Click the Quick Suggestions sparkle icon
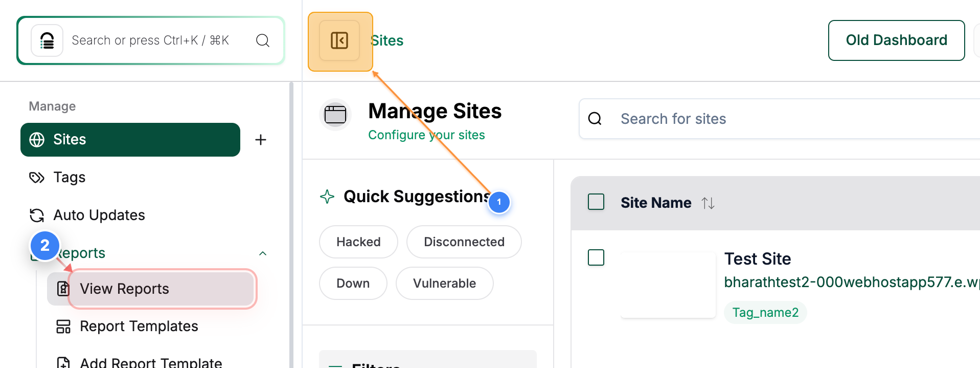980x368 pixels. pyautogui.click(x=326, y=196)
